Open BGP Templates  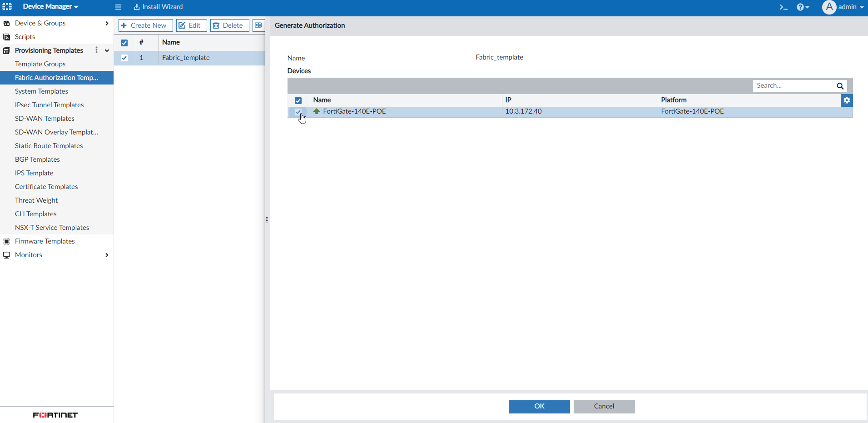point(37,159)
